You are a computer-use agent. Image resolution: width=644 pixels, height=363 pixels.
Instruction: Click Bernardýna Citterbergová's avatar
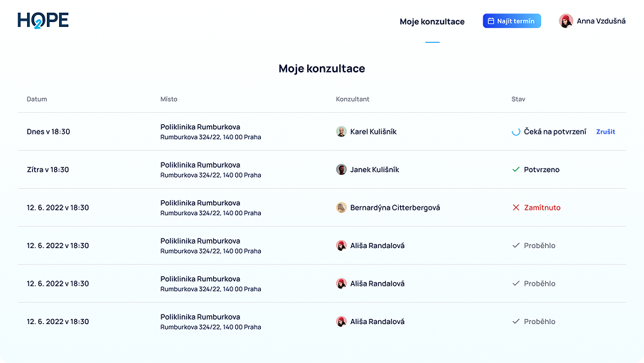[341, 207]
